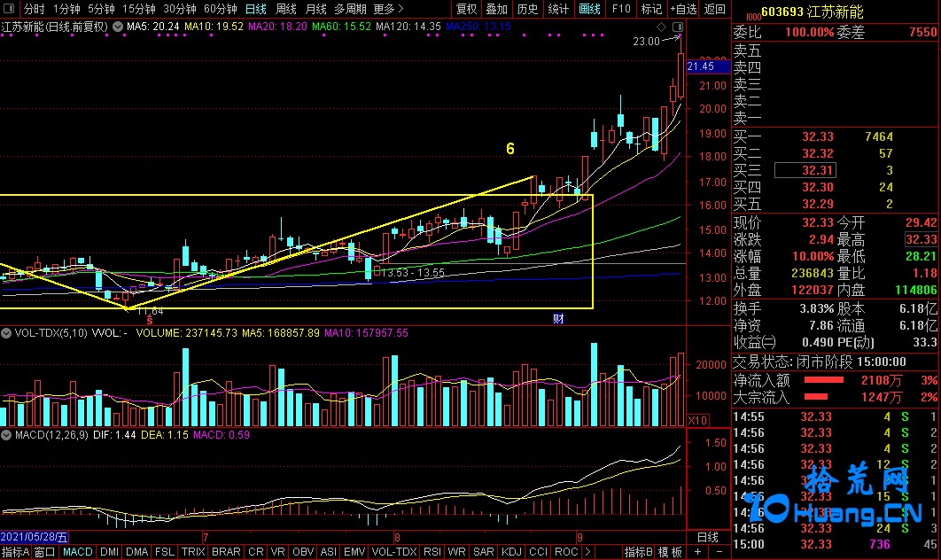Viewport: 941px width, 560px height.
Task: Click the S marker below the 11.84 low
Action: (x=150, y=321)
